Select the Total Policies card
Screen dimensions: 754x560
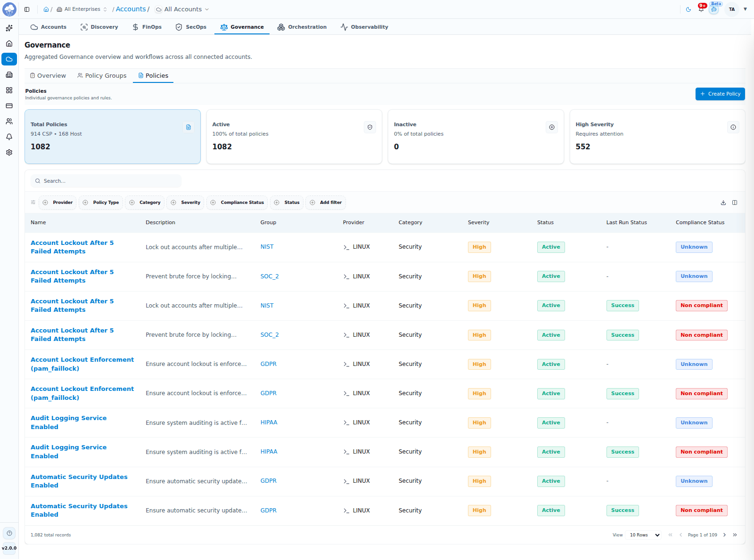pyautogui.click(x=113, y=137)
